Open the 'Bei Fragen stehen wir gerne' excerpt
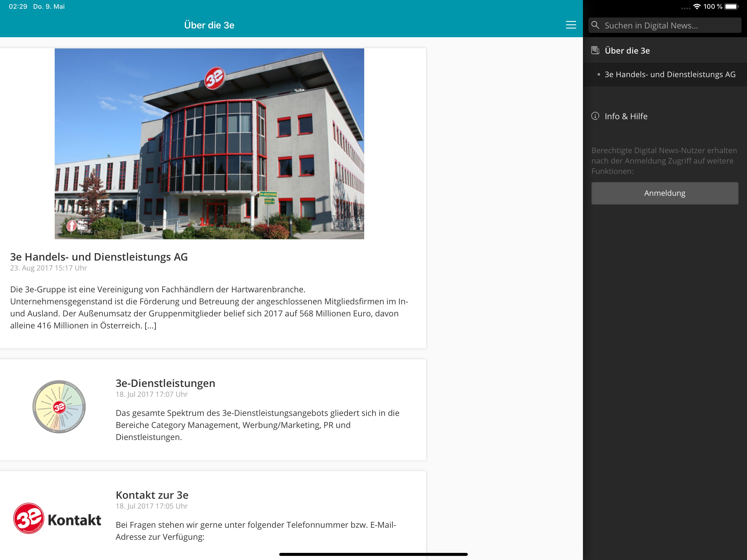The height and width of the screenshot is (560, 747). [256, 531]
